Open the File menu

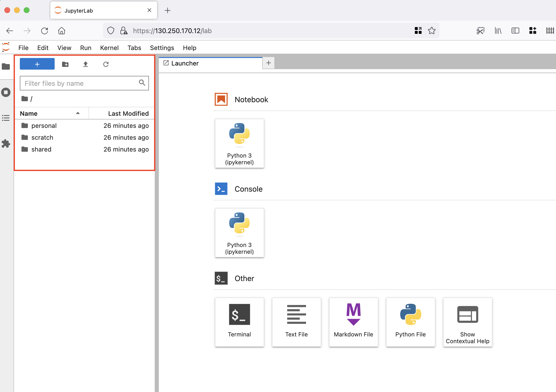pos(23,48)
